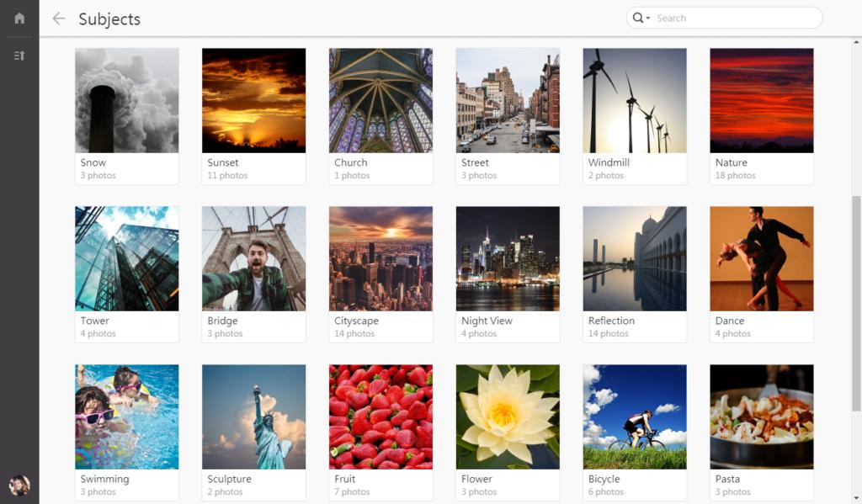Open the Night View album thumbnail
Screen dimensions: 862x504
508,259
